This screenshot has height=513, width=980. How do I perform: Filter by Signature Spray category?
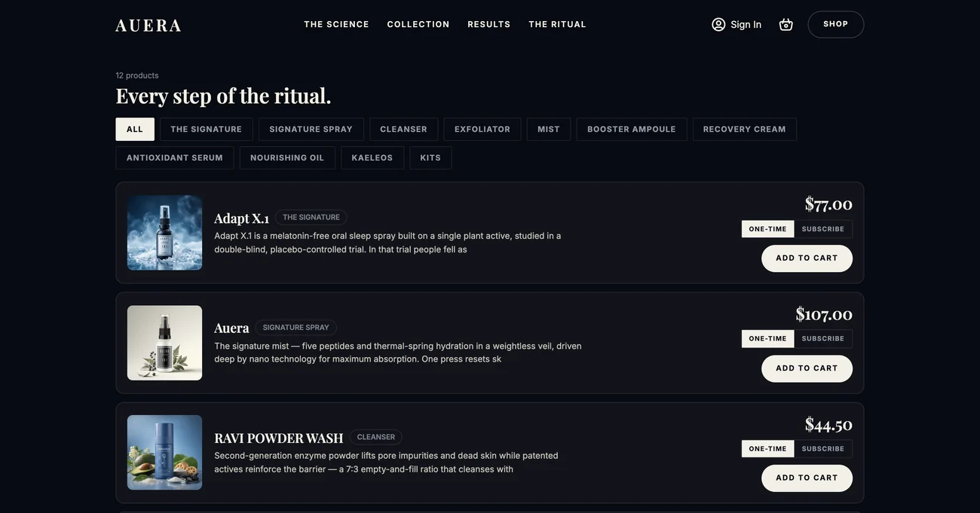[x=311, y=129]
